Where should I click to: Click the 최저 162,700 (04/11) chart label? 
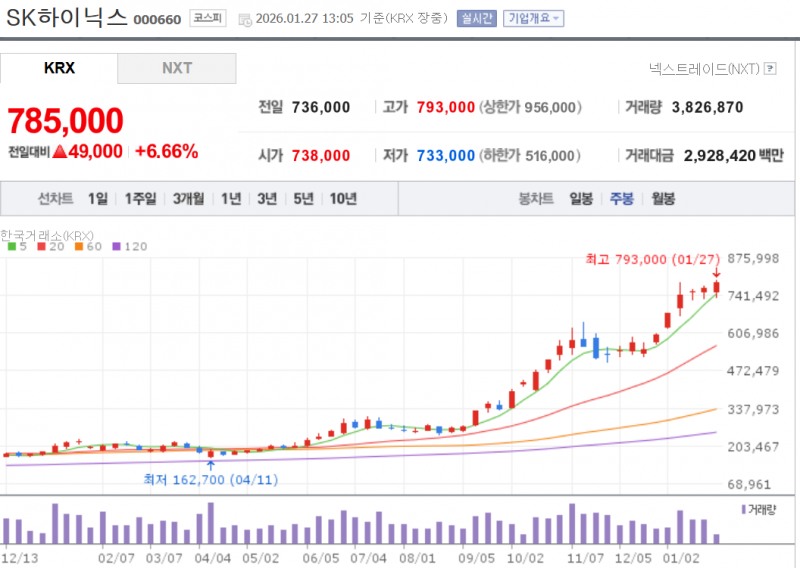point(211,480)
